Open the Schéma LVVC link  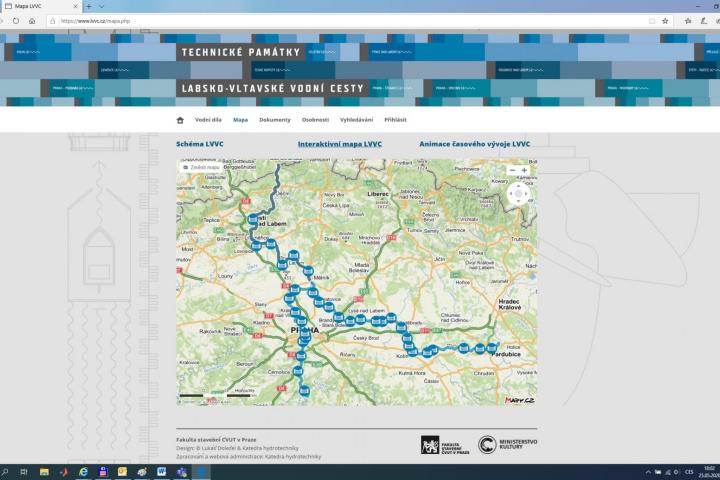point(200,144)
